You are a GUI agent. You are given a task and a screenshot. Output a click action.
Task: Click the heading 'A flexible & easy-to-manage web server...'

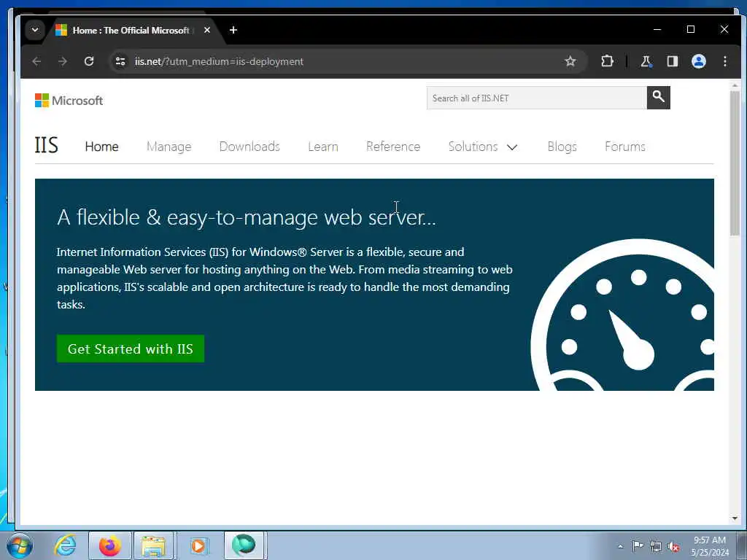tap(247, 217)
